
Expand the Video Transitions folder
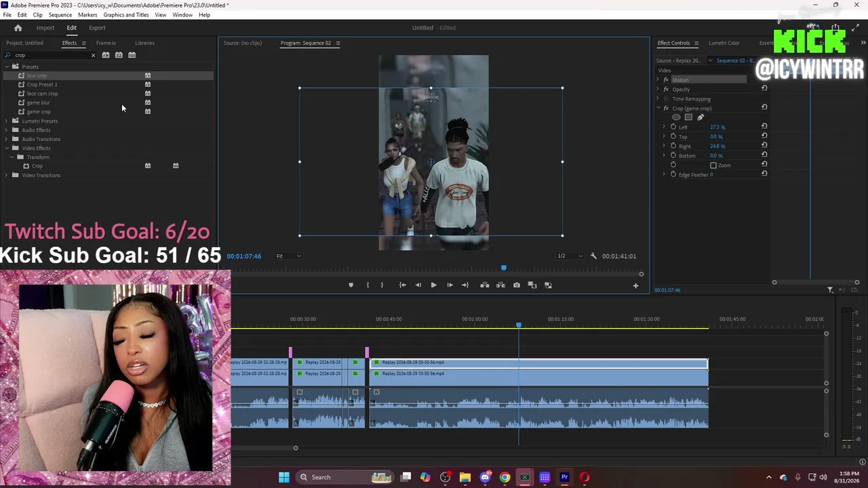pyautogui.click(x=7, y=175)
